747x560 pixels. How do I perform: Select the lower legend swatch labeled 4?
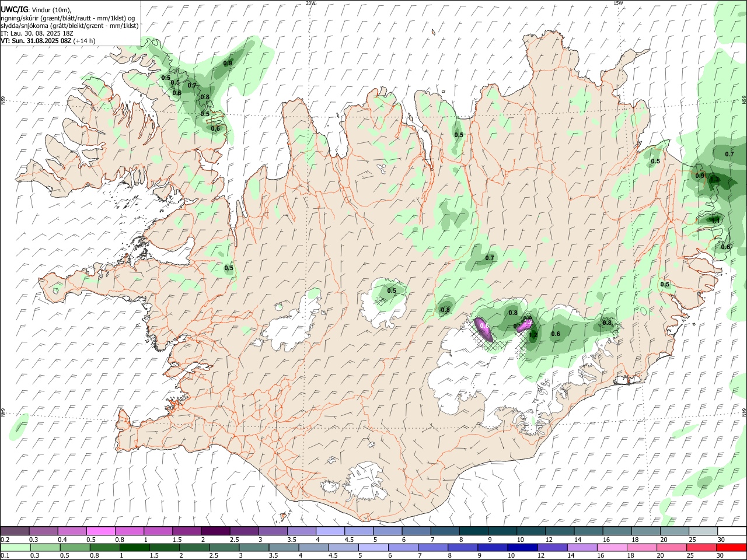tap(313, 547)
